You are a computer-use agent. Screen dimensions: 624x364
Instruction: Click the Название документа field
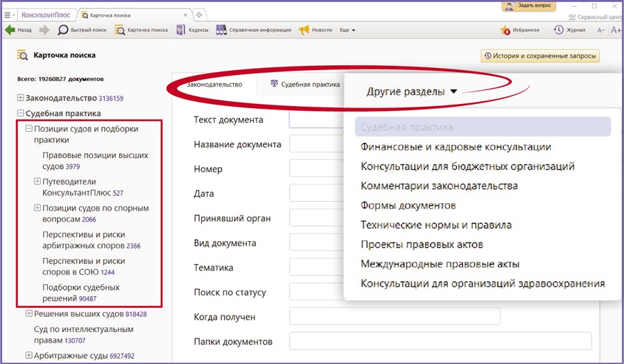[x=316, y=144]
